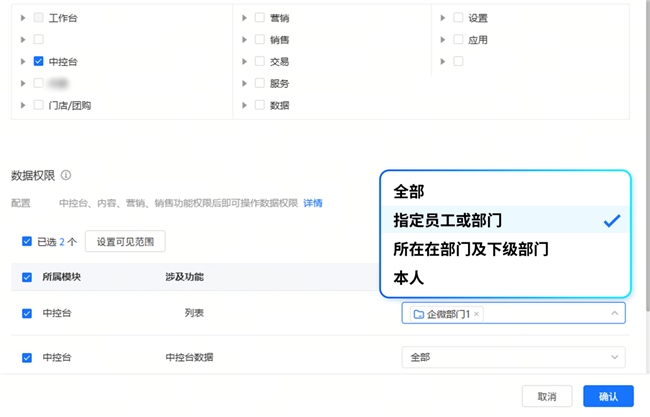Check the 工作台 checkbox

pos(39,17)
